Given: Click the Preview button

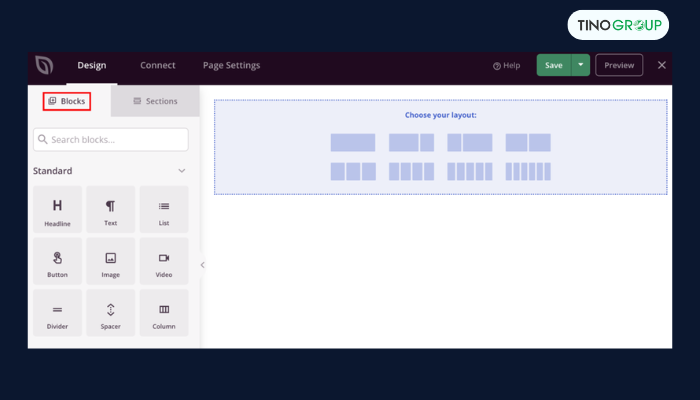Looking at the screenshot, I should (619, 65).
